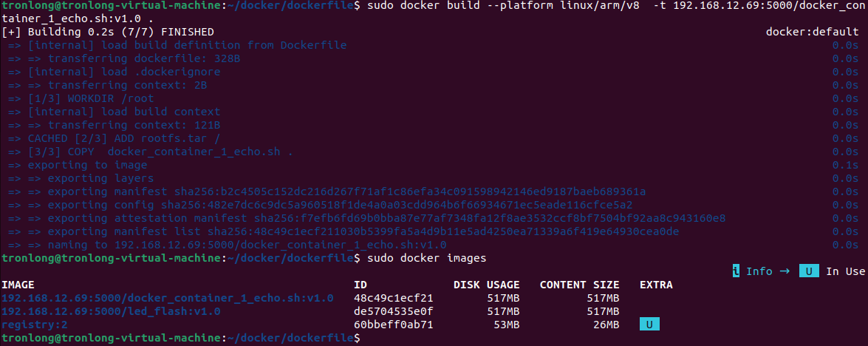Click the image ID de5704535e0f

(x=393, y=311)
